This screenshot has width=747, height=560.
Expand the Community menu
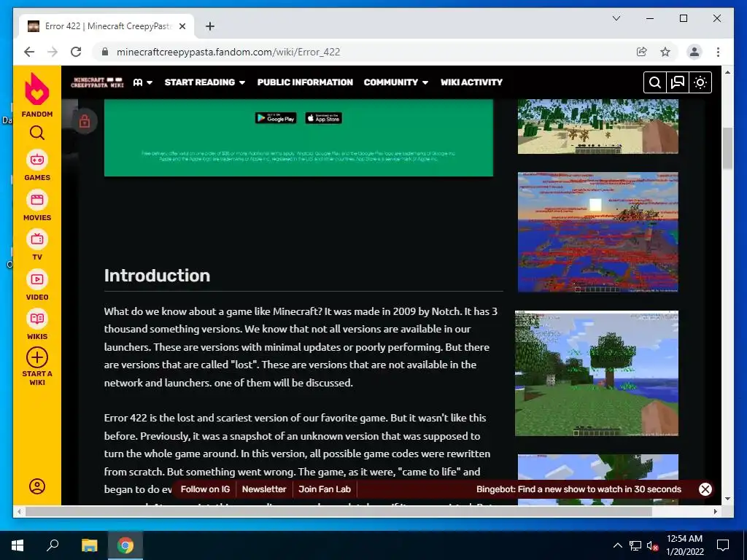tap(396, 82)
